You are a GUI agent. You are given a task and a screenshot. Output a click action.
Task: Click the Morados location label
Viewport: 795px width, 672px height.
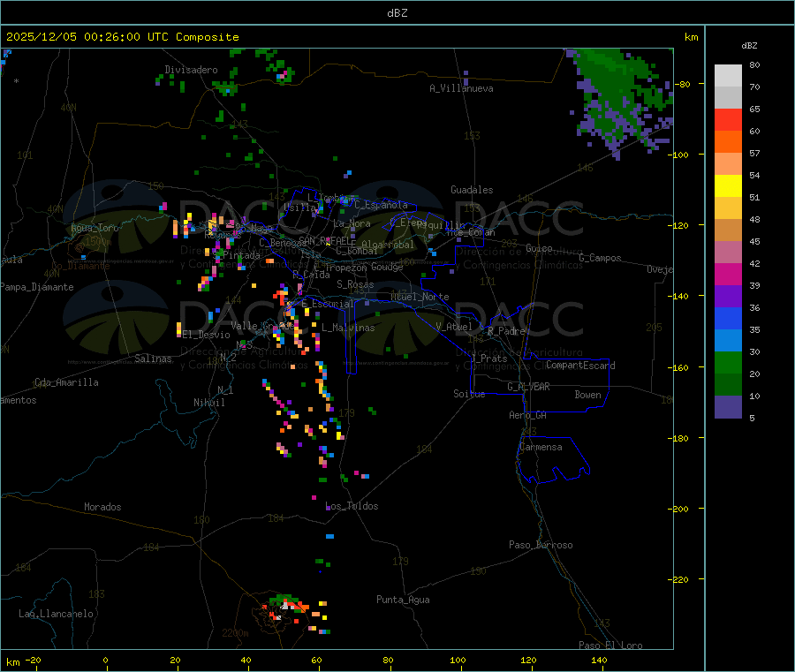pyautogui.click(x=102, y=507)
